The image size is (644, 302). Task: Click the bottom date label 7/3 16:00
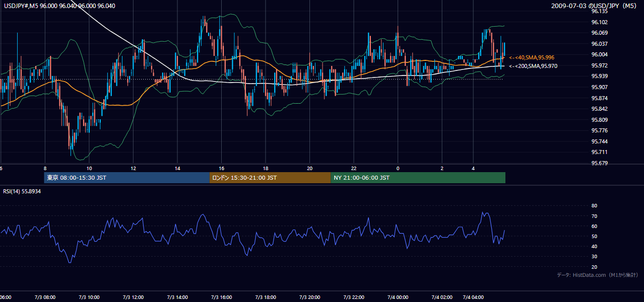pos(221,297)
